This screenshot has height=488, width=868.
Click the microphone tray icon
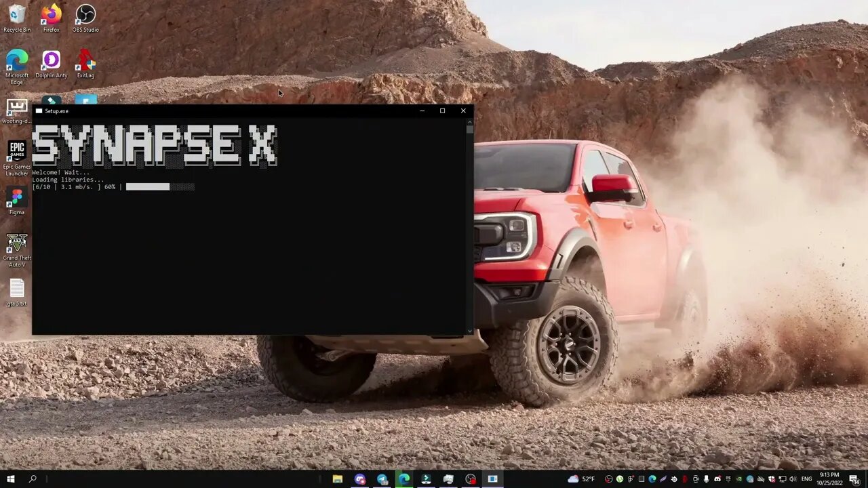[x=706, y=479]
